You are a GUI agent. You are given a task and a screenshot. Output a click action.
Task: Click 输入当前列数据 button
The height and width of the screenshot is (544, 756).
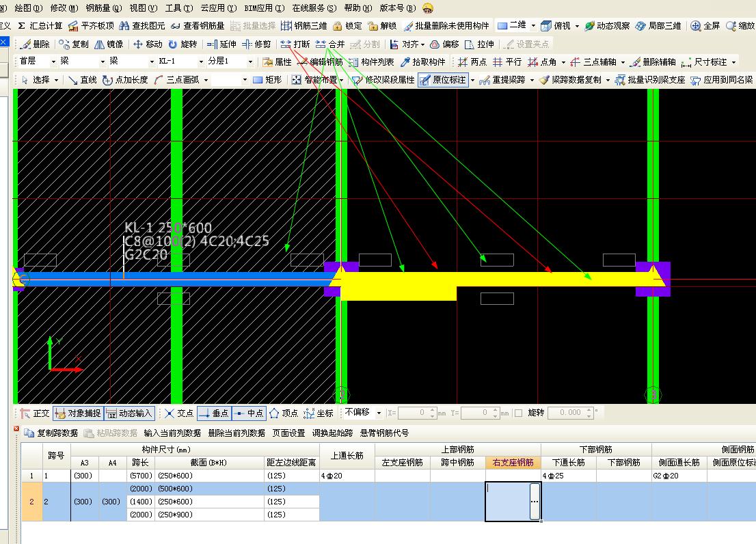click(172, 433)
